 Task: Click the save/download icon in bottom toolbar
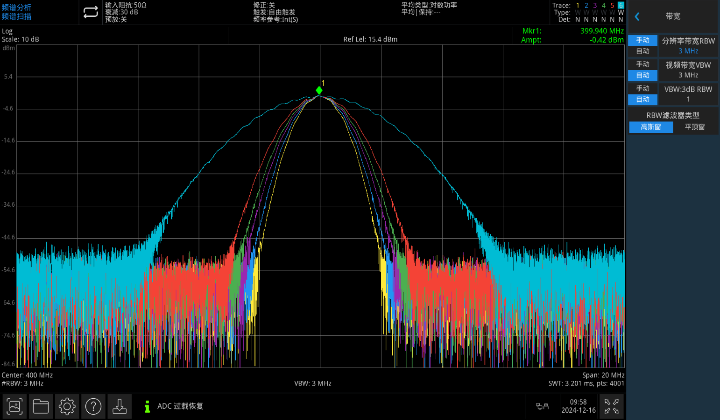(119, 406)
